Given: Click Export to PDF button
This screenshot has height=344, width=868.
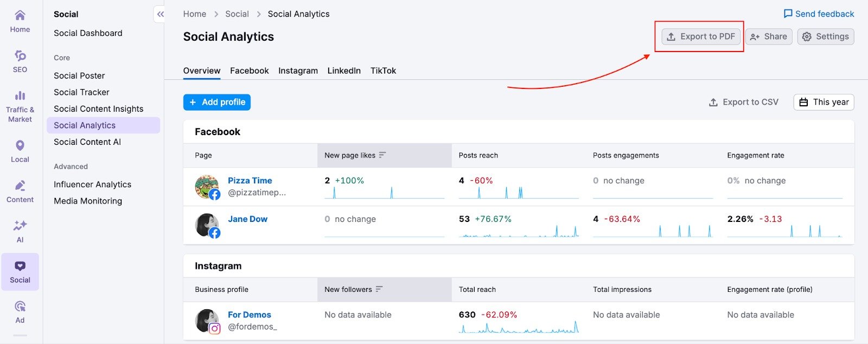Looking at the screenshot, I should pyautogui.click(x=700, y=37).
